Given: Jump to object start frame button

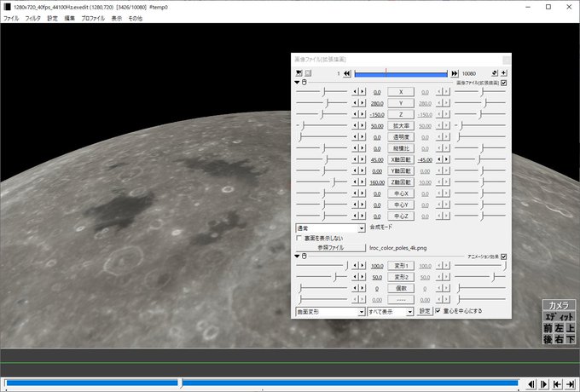Looking at the screenshot, I should coord(346,73).
